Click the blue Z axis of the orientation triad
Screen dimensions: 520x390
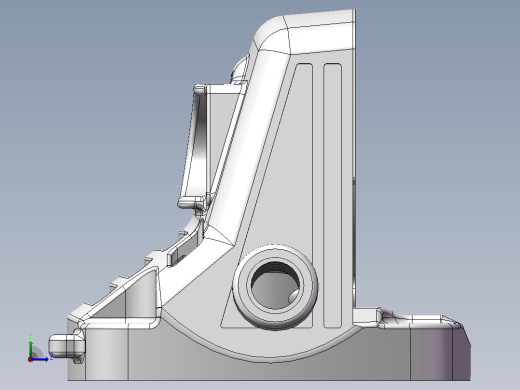40,359
